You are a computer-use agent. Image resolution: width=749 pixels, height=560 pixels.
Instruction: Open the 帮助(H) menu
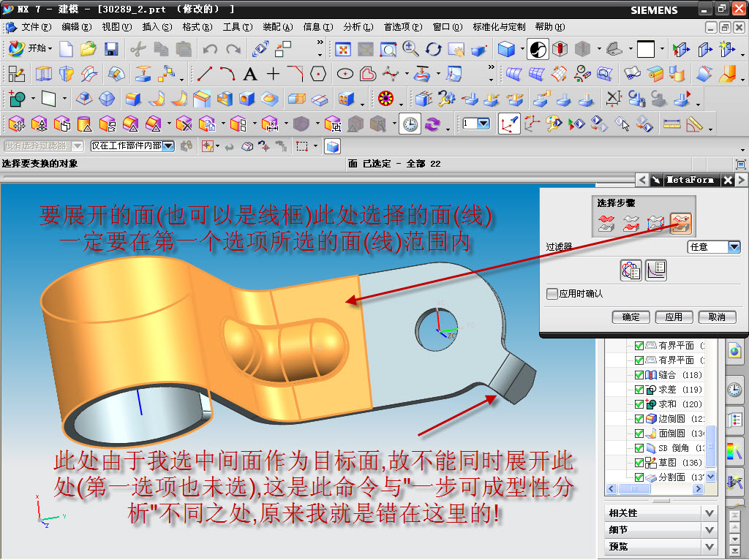[x=550, y=27]
